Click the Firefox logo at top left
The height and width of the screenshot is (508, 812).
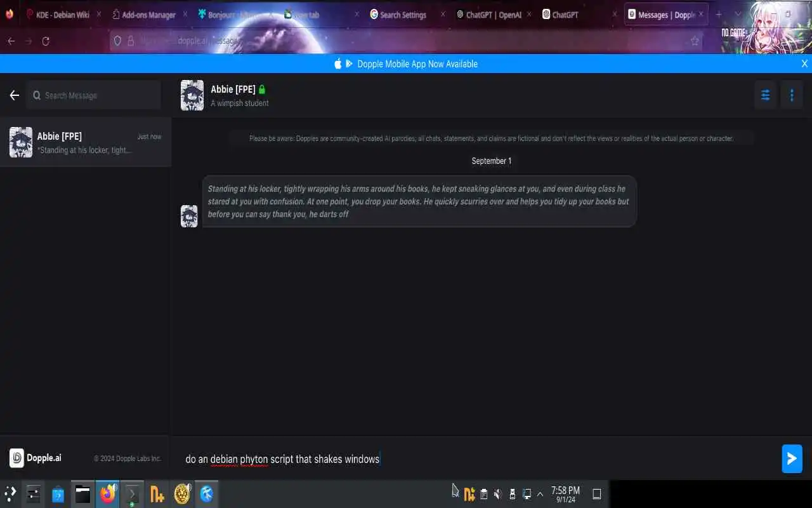point(10,14)
